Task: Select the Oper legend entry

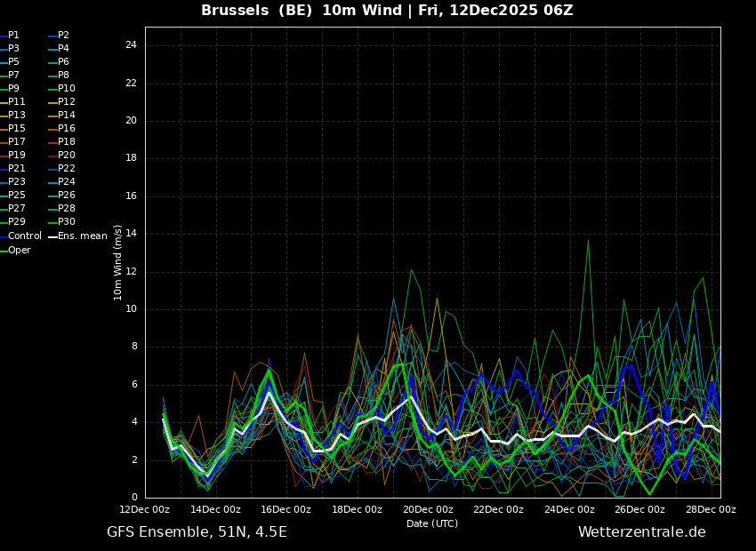Action: point(20,251)
